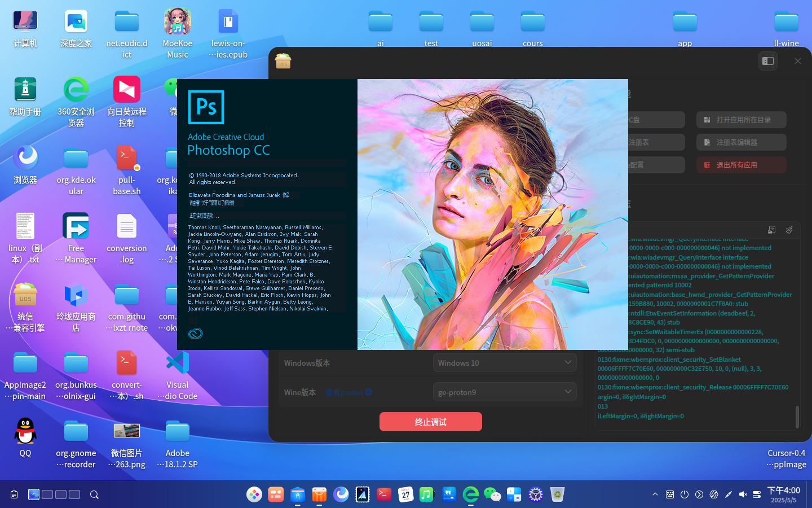This screenshot has width=812, height=508.
Task: Select the MoeKoe Music desktop icon
Action: [178, 34]
